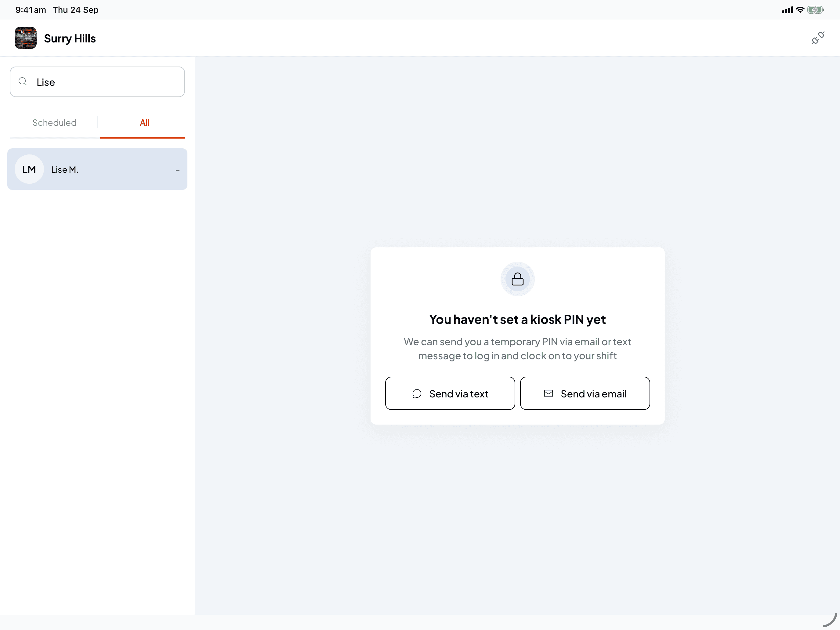The height and width of the screenshot is (630, 840).
Task: Send temporary PIN via text
Action: pos(450,393)
